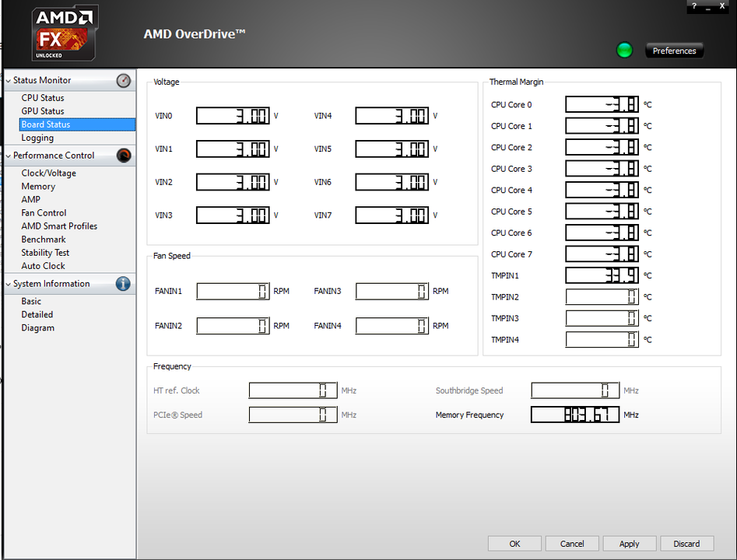
Task: Click the Performance Control dial icon
Action: [124, 156]
